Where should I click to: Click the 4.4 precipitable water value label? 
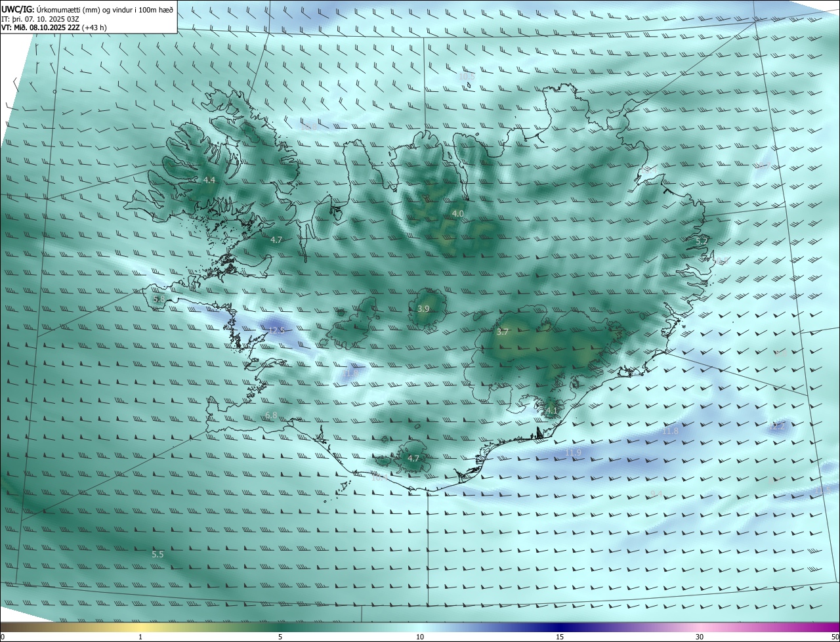(x=209, y=180)
